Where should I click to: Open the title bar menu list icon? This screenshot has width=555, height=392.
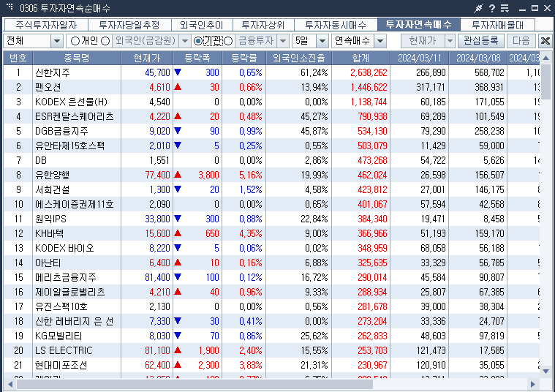click(505, 8)
